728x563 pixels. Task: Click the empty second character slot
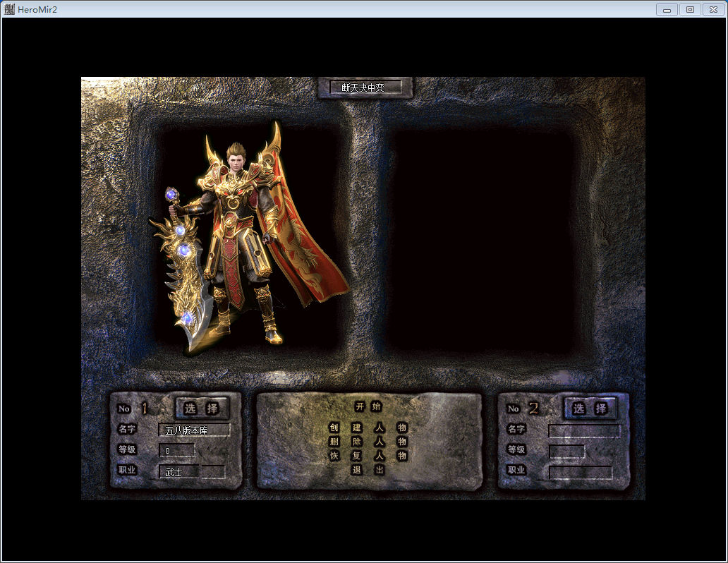click(x=483, y=239)
